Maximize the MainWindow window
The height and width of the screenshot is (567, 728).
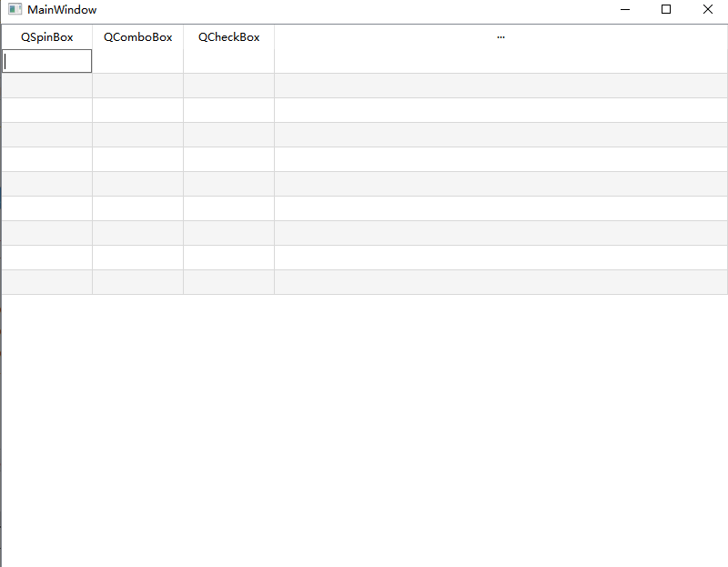666,9
